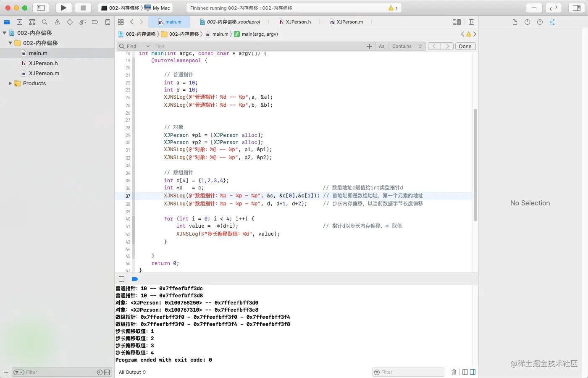Open 002-内存偏移 scheme selector
Viewport: 588px width, 378px height.
coord(120,8)
